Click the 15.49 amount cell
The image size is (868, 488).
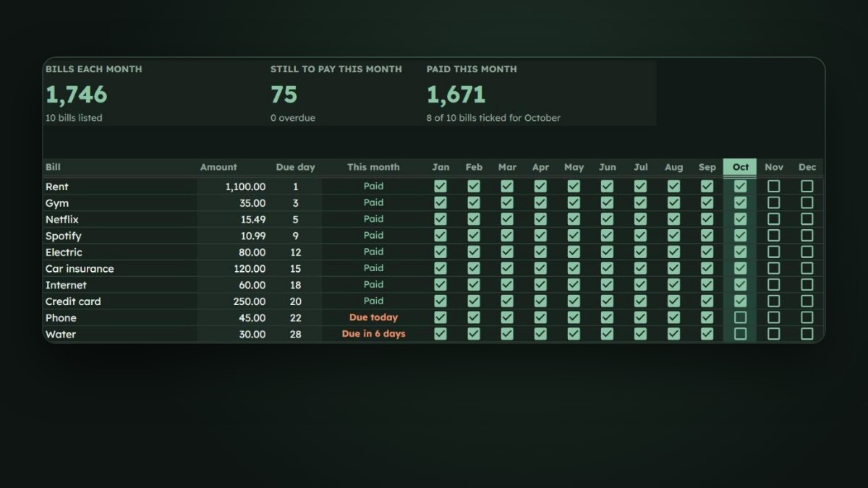tap(233, 219)
